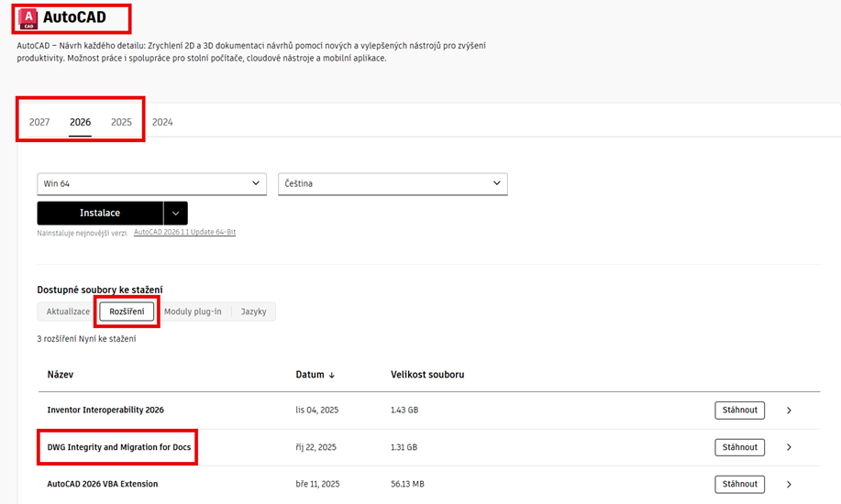Select the Jazyky filter tab
This screenshot has width=841, height=504.
point(253,312)
